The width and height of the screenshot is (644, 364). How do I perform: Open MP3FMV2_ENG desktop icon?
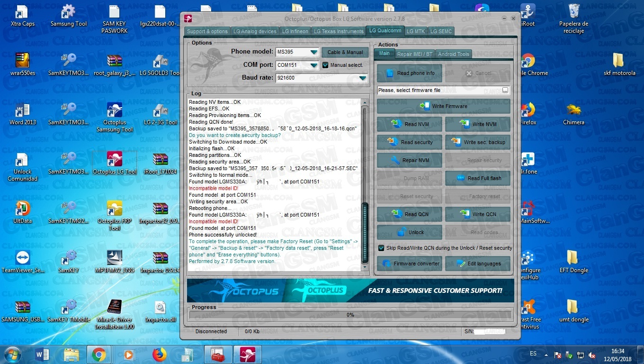(x=115, y=262)
